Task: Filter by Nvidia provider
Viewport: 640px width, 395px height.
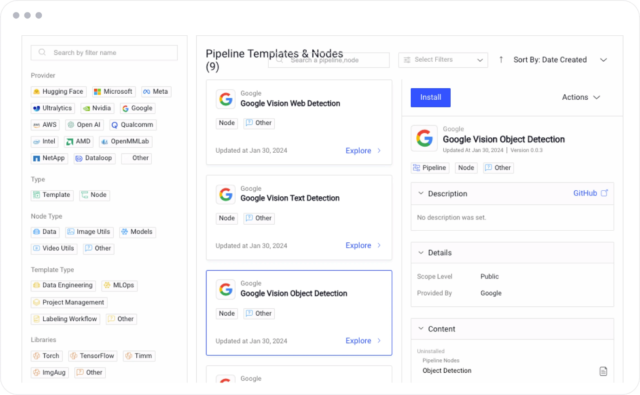Action: click(97, 108)
